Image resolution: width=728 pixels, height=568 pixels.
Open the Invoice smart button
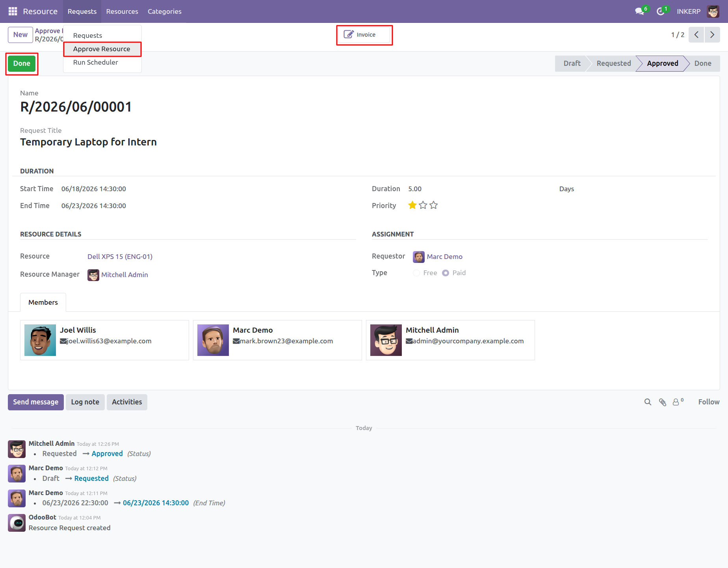click(x=364, y=35)
